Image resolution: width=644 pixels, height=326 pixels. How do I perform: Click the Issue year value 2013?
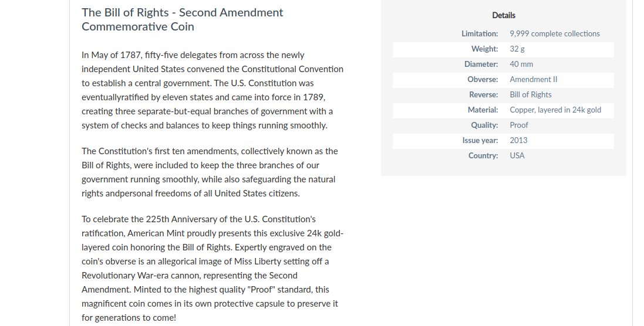point(518,140)
